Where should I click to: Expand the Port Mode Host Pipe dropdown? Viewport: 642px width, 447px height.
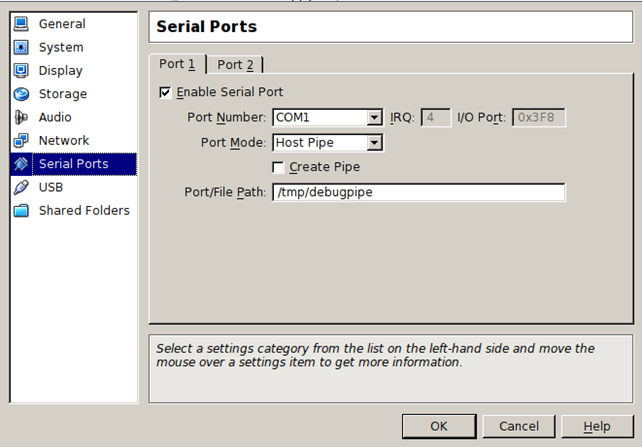coord(374,143)
